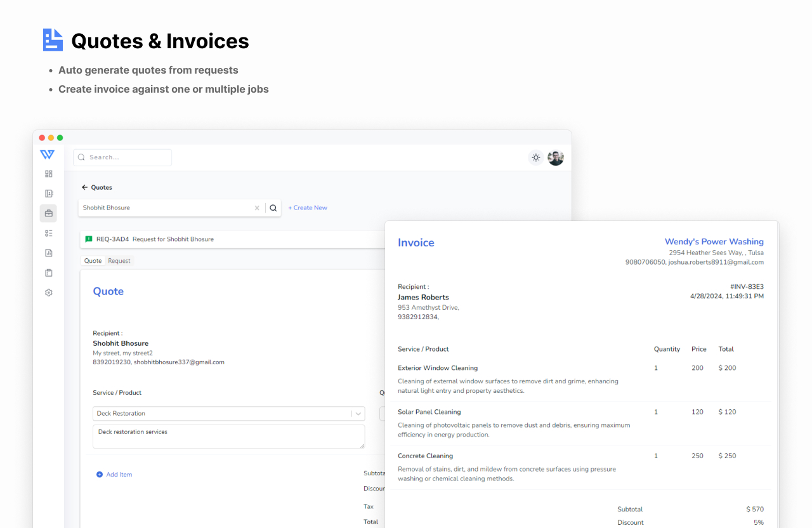Open the task list icon in sidebar
Image resolution: width=812 pixels, height=528 pixels.
pyautogui.click(x=49, y=233)
